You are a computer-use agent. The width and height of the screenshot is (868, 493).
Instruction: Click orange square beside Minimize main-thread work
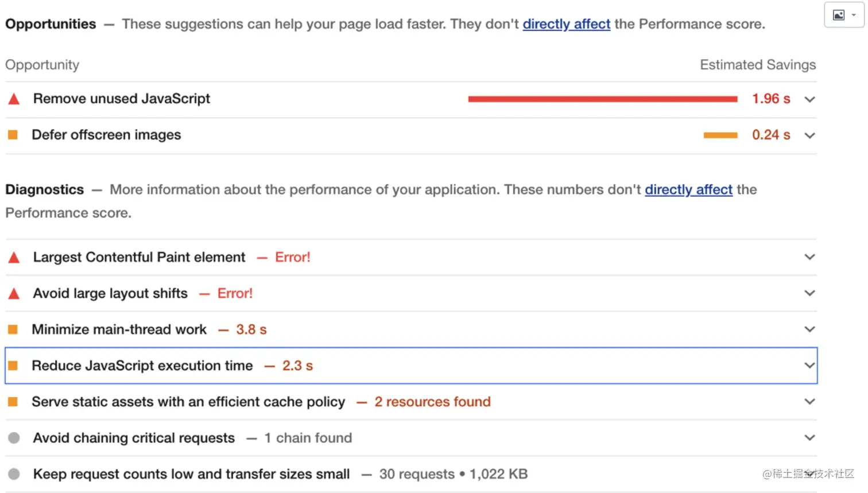tap(13, 329)
